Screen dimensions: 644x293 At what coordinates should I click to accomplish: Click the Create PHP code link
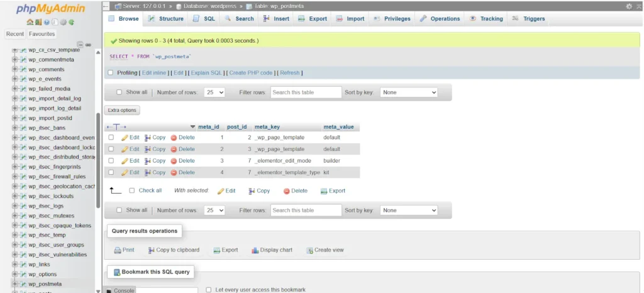(x=251, y=73)
